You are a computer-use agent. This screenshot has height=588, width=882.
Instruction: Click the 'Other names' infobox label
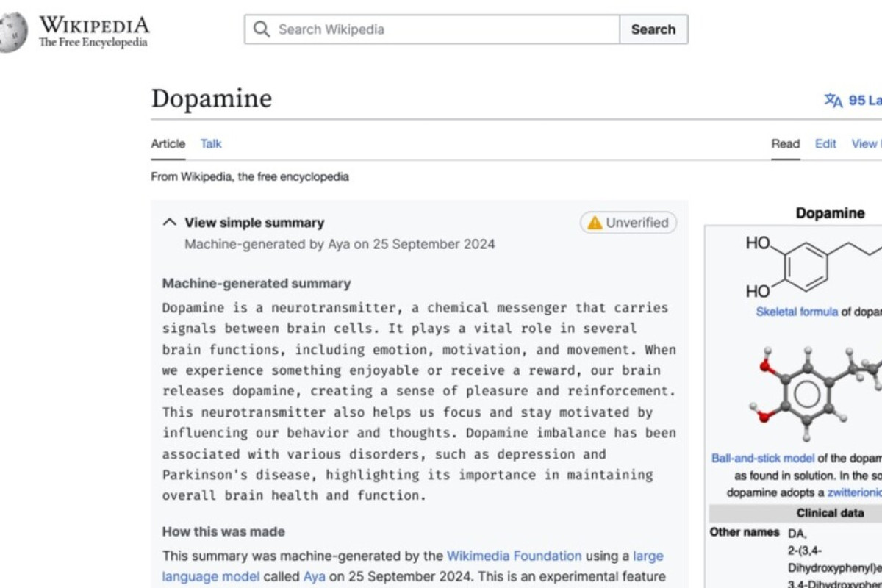(745, 532)
